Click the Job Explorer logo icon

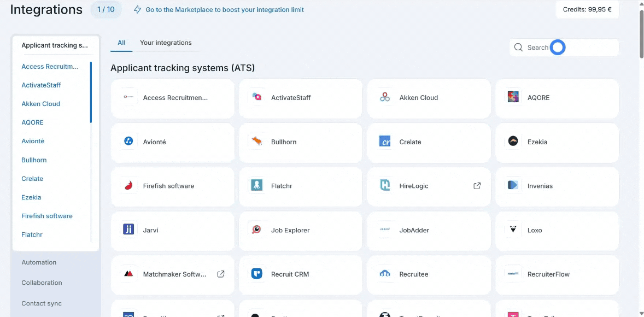257,230
